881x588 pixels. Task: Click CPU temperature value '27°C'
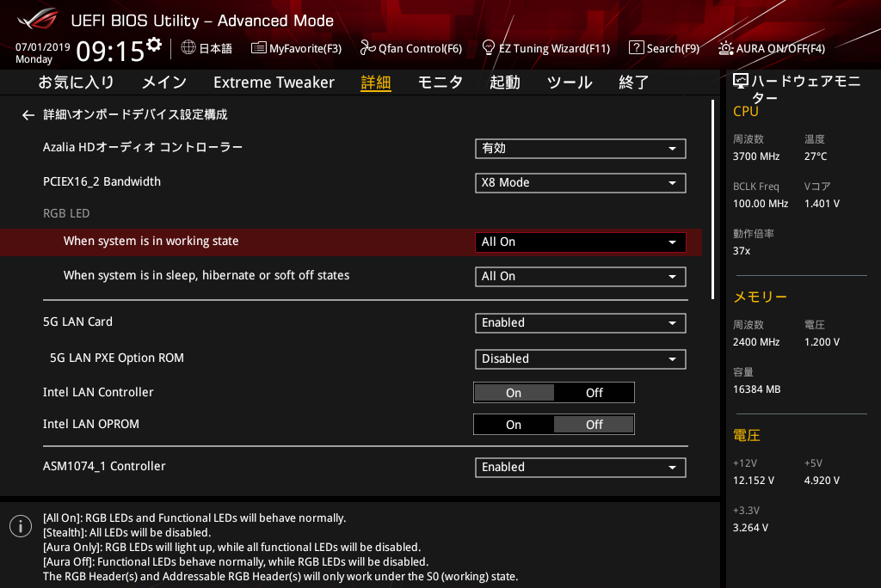point(816,156)
